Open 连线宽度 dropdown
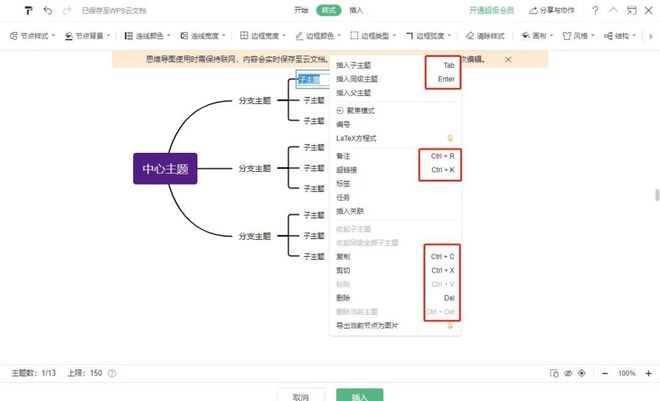 203,36
